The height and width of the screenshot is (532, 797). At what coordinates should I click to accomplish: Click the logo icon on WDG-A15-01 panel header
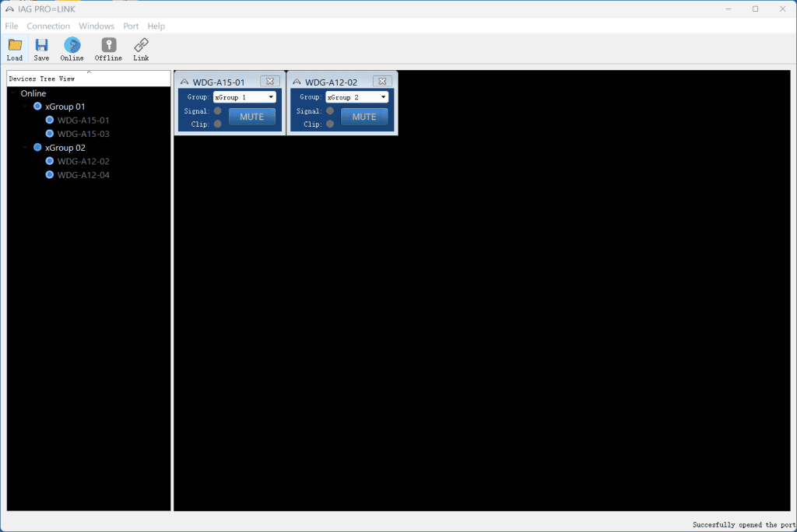tap(184, 82)
